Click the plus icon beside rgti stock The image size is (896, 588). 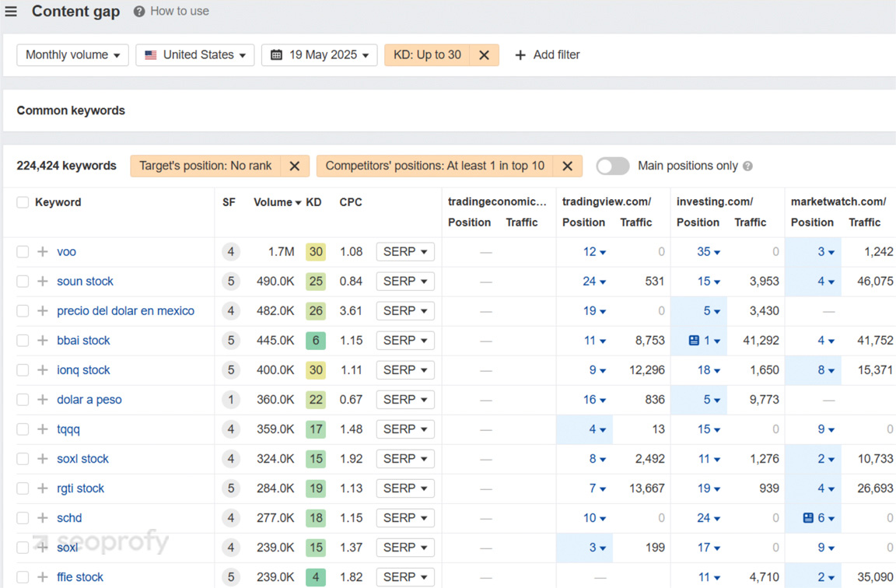43,488
